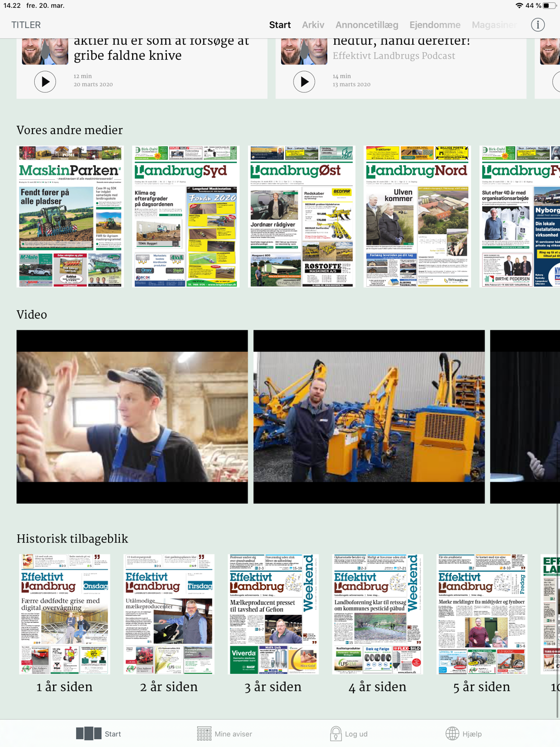Play the 14 min podcast episode
The height and width of the screenshot is (747, 560).
[x=304, y=82]
